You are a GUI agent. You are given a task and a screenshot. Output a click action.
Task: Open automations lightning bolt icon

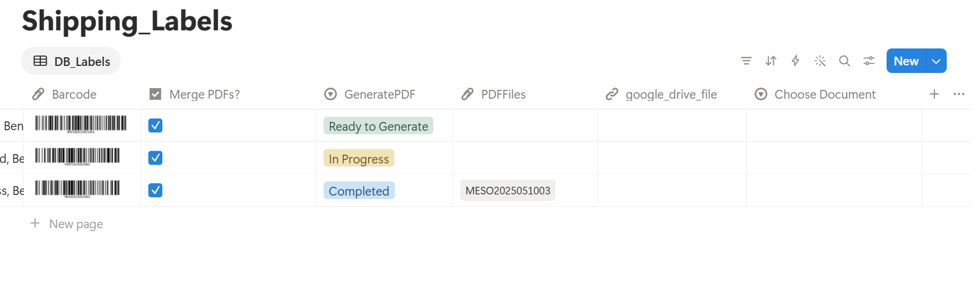795,61
